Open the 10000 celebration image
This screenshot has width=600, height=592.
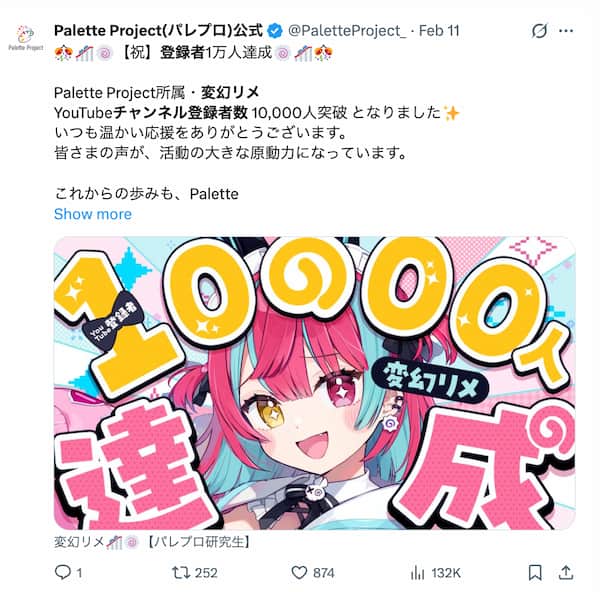pyautogui.click(x=315, y=383)
